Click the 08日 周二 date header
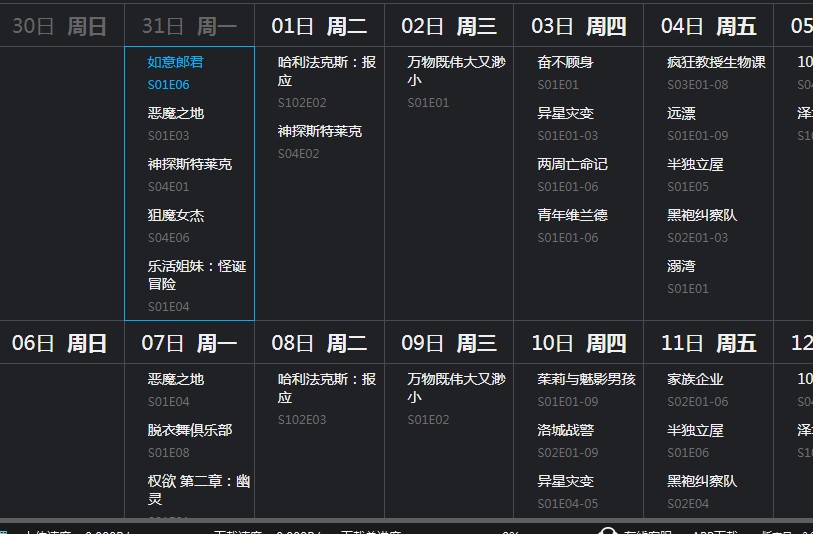Screen dimensions: 813x534 point(319,344)
